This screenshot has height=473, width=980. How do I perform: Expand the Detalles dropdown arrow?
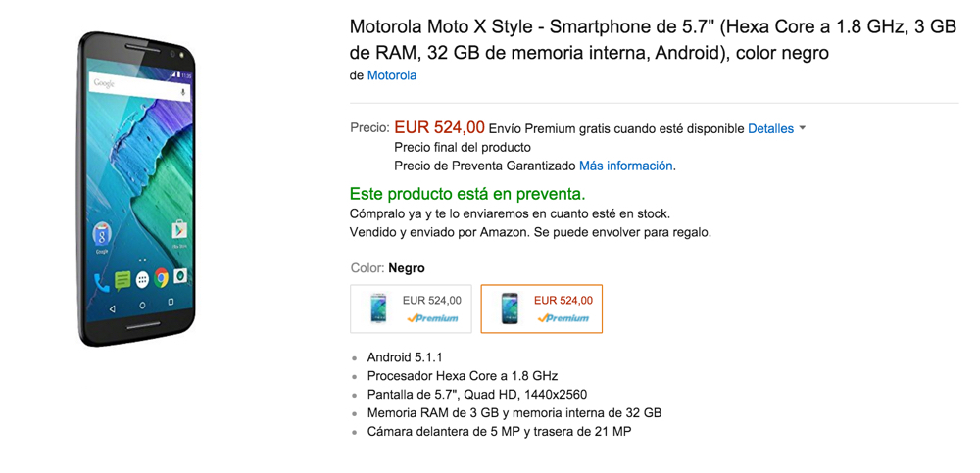pyautogui.click(x=803, y=128)
